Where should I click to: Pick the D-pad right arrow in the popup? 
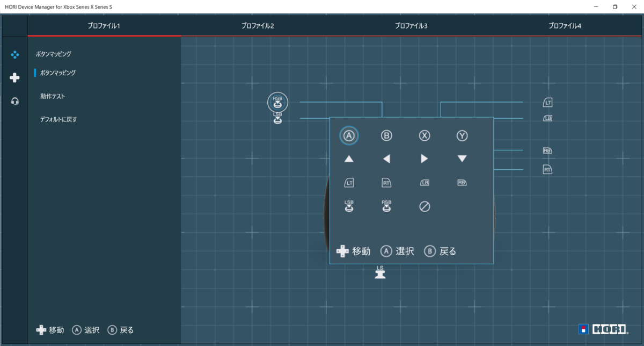tap(425, 159)
